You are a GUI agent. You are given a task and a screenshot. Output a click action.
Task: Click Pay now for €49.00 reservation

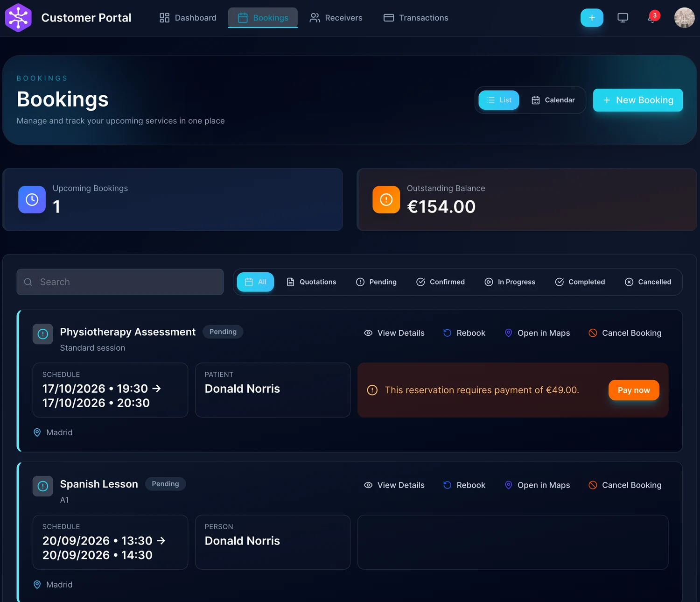coord(634,390)
